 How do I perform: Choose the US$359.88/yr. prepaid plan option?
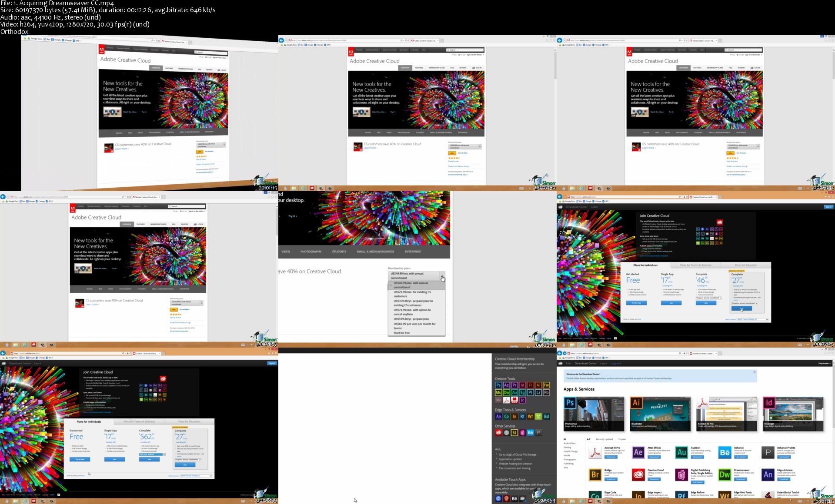tap(416, 303)
